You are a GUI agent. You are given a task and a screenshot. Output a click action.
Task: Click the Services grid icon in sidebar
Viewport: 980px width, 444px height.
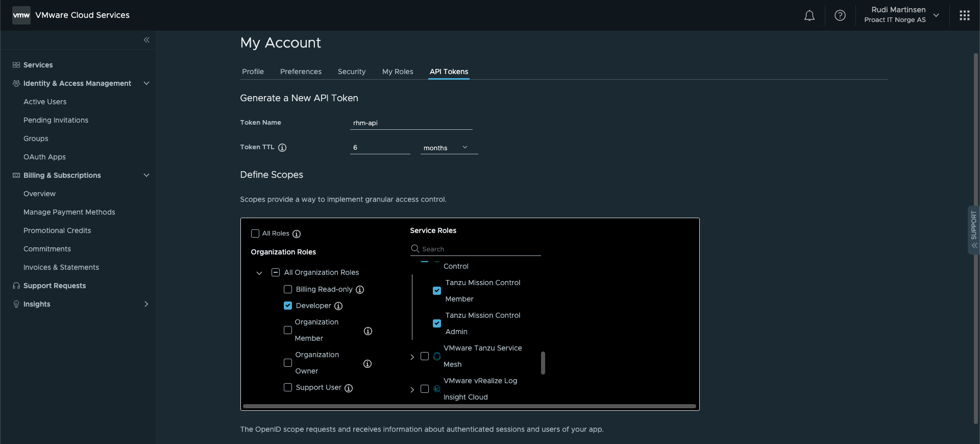[16, 65]
